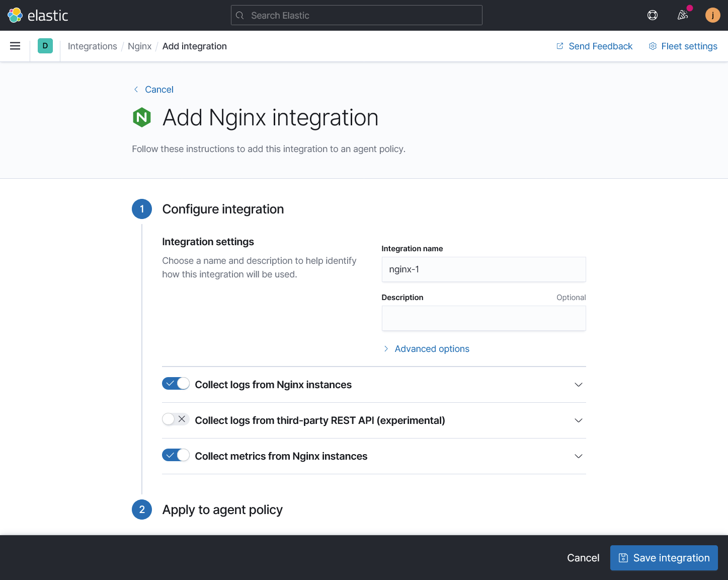Expand Advanced options

(427, 349)
